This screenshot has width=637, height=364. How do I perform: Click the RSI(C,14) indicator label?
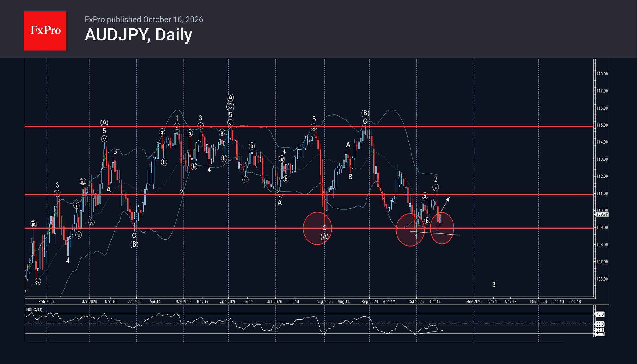(34, 310)
